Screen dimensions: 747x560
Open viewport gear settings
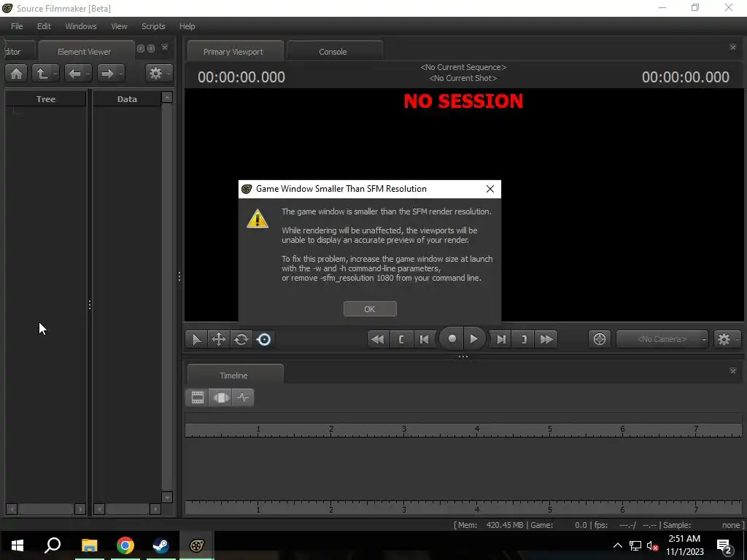coord(724,340)
